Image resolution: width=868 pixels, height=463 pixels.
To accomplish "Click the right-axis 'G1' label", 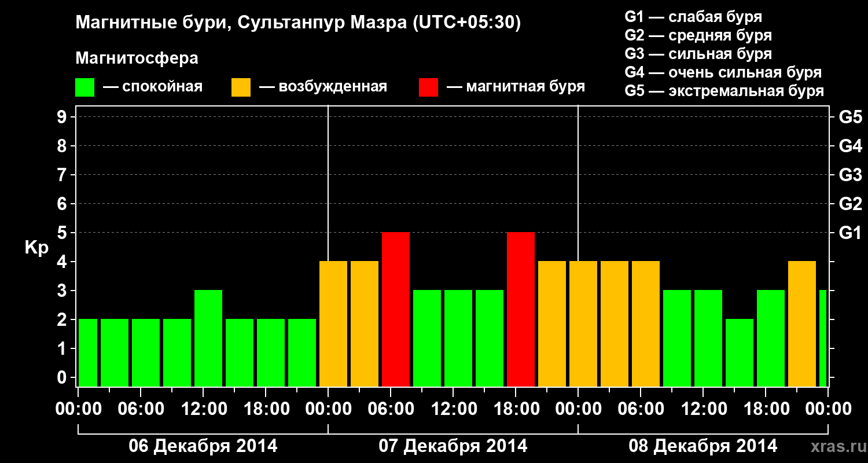I will (x=850, y=233).
